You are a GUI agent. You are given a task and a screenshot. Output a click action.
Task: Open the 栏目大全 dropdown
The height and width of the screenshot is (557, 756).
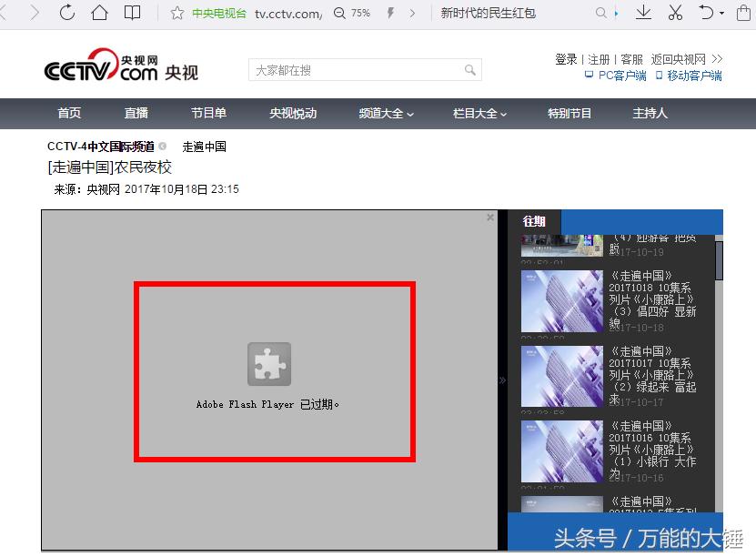click(x=479, y=114)
